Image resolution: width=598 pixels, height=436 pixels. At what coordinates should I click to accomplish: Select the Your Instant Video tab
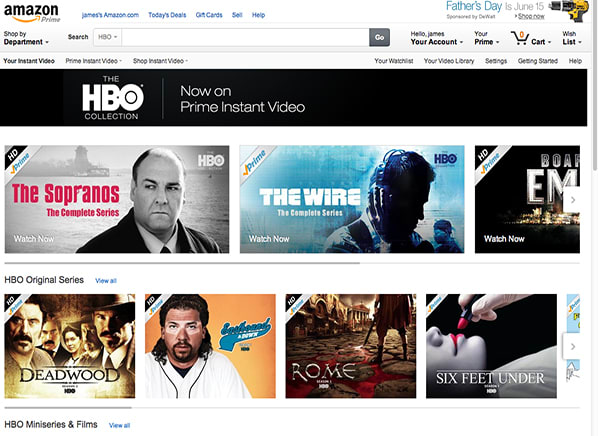pyautogui.click(x=29, y=61)
